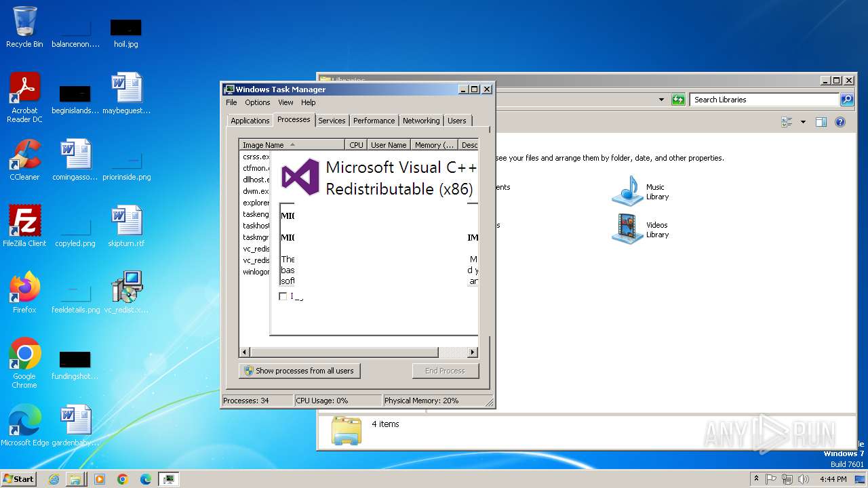The image size is (868, 488).
Task: Open the Options menu in Task Manager
Action: click(257, 102)
